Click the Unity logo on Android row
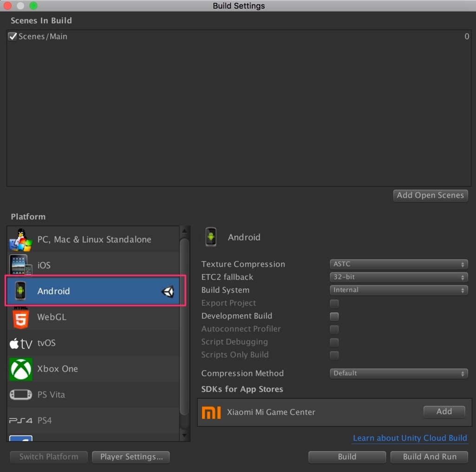The width and height of the screenshot is (476, 472). pyautogui.click(x=167, y=291)
